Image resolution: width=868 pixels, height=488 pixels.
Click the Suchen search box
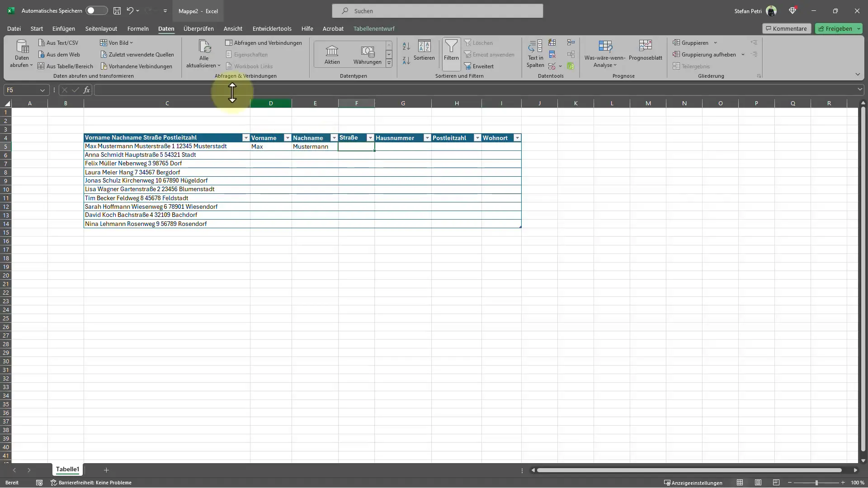437,11
